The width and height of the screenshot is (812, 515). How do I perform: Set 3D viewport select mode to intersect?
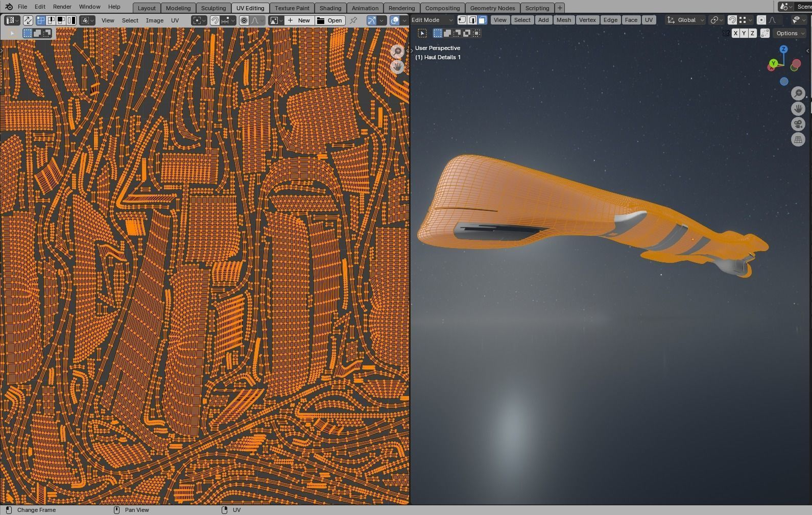[x=476, y=33]
